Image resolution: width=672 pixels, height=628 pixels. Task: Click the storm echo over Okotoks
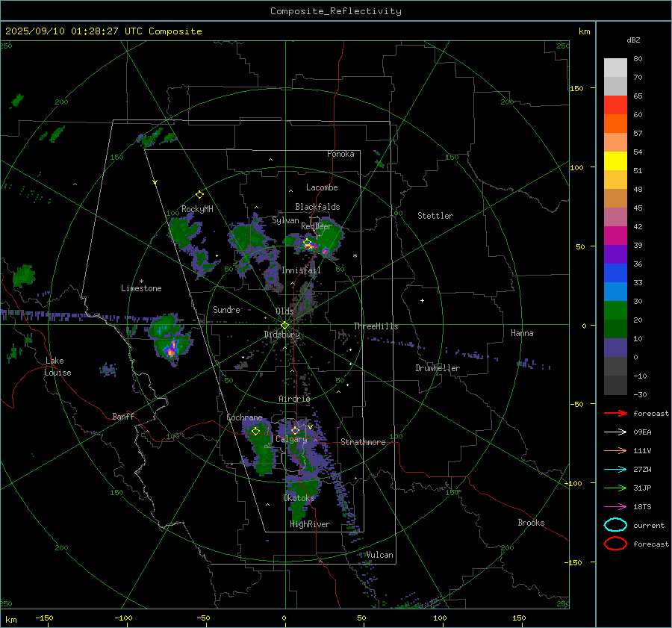(302, 497)
